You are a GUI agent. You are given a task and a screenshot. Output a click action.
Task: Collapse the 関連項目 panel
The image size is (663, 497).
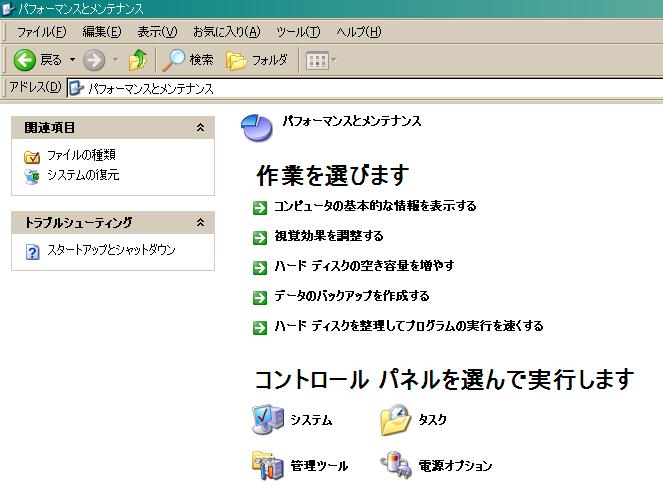tap(200, 128)
